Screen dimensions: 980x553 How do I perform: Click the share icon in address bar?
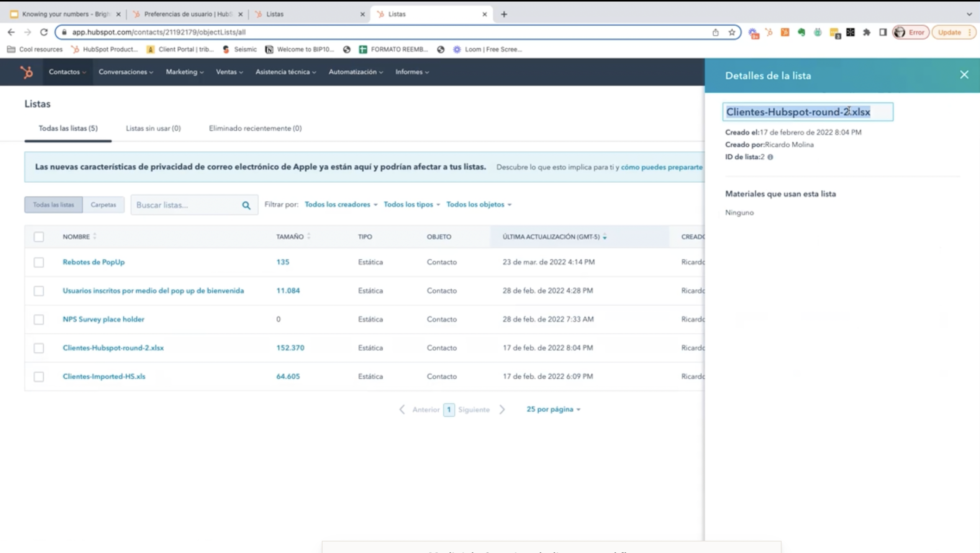tap(715, 32)
